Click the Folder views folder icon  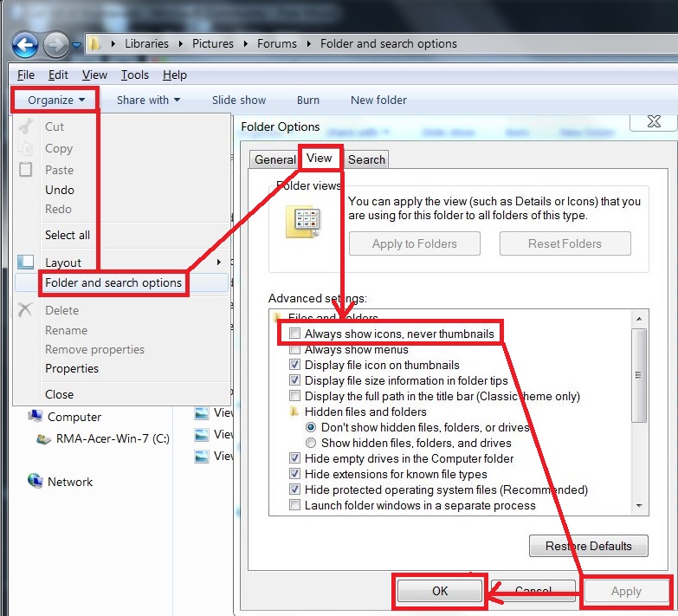(303, 221)
